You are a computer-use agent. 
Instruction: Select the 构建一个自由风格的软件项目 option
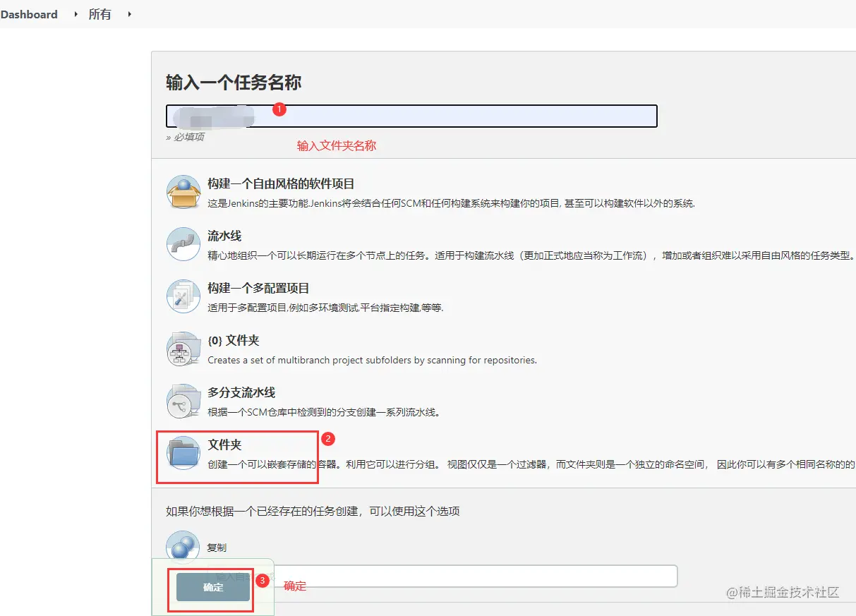tap(279, 183)
